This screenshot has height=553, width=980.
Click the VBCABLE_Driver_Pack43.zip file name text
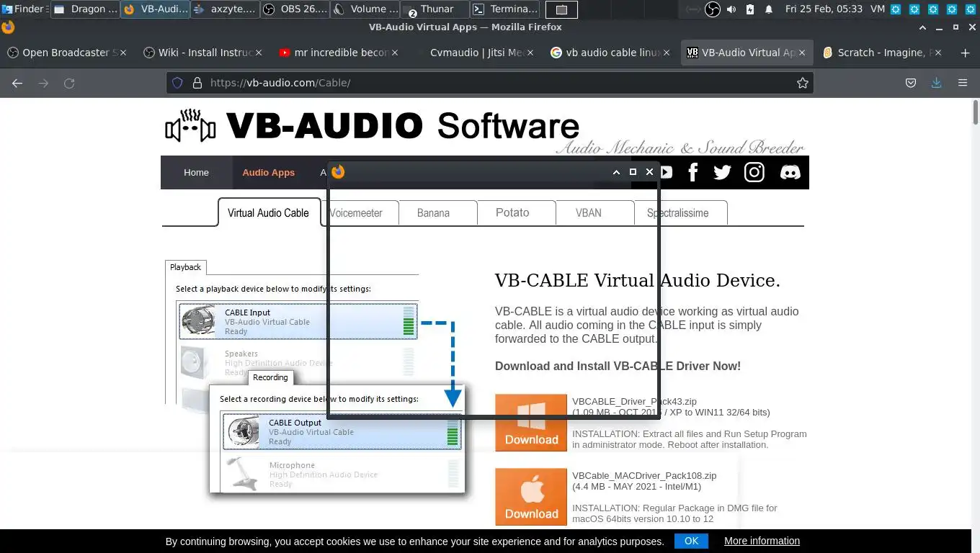634,402
